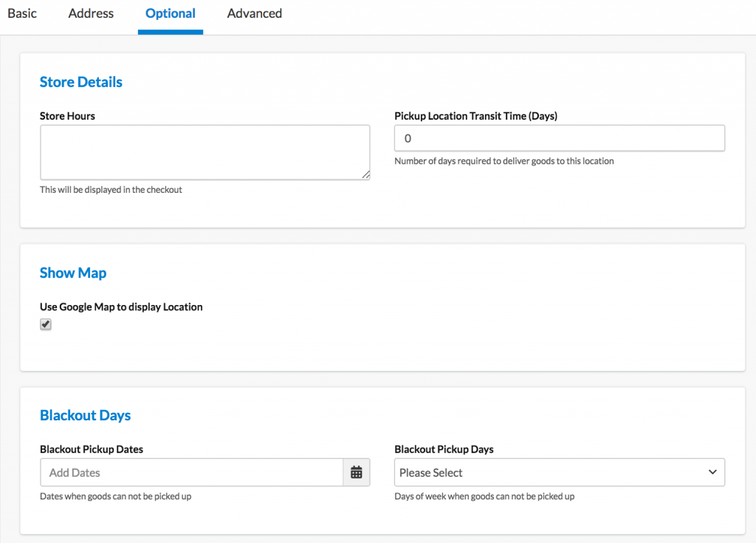Click the Show Map section heading
This screenshot has width=756, height=543.
pos(73,273)
